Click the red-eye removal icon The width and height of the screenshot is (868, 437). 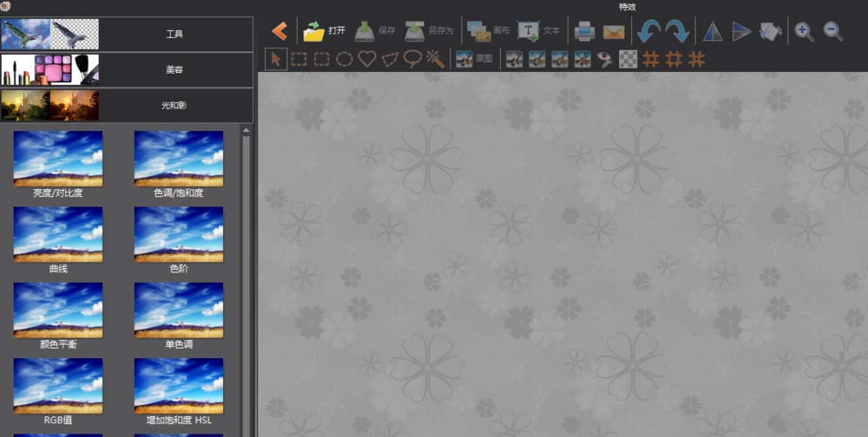pos(604,60)
